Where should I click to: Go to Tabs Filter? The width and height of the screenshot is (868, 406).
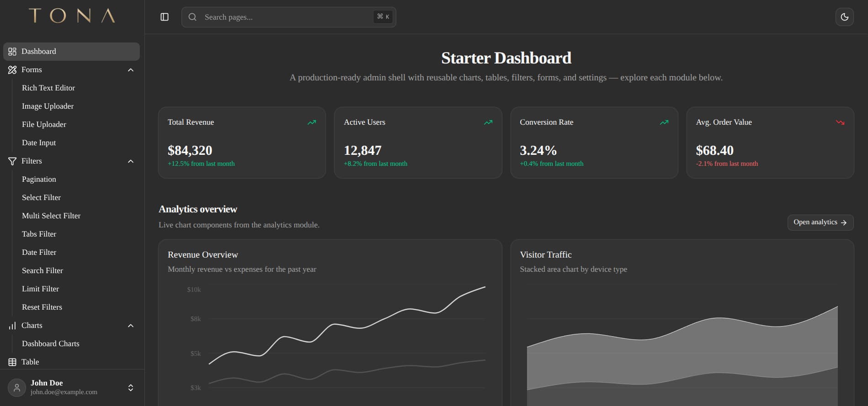pyautogui.click(x=39, y=234)
